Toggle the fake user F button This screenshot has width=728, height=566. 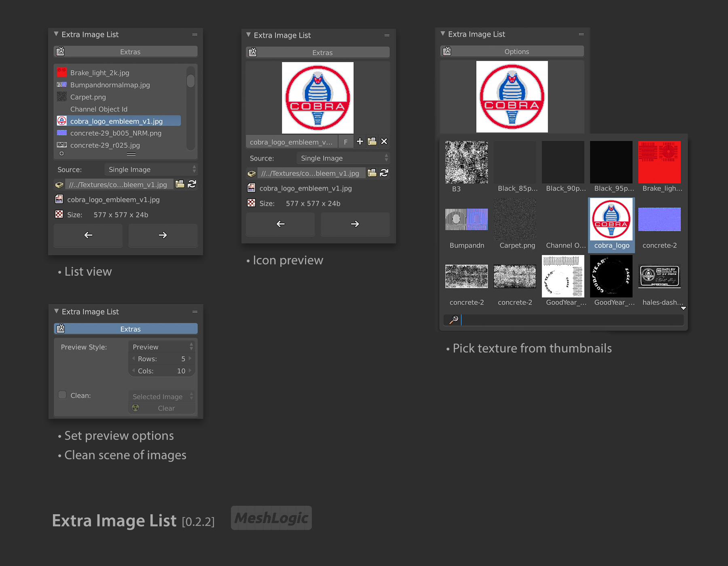coord(345,142)
